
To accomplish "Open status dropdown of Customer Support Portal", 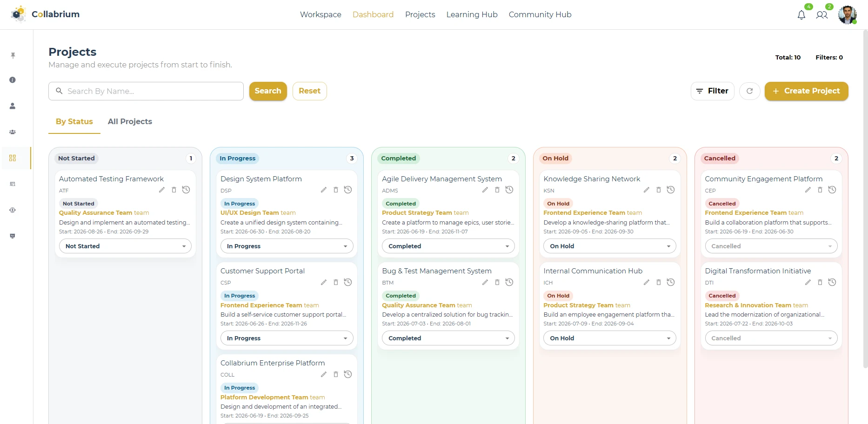I will pos(287,338).
